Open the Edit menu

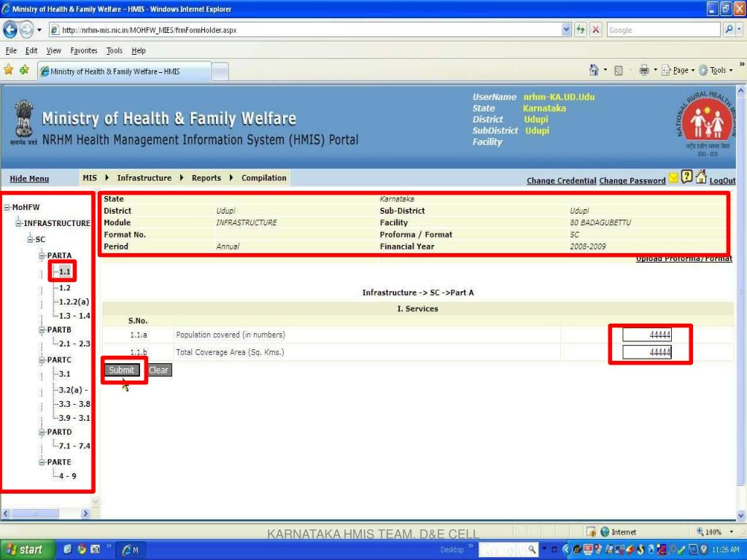(x=31, y=50)
